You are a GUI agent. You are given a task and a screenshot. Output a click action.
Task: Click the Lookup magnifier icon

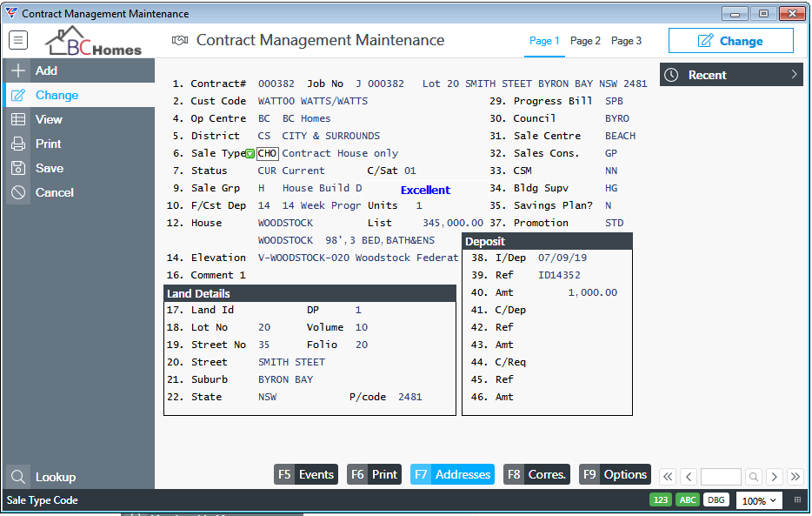tap(18, 477)
